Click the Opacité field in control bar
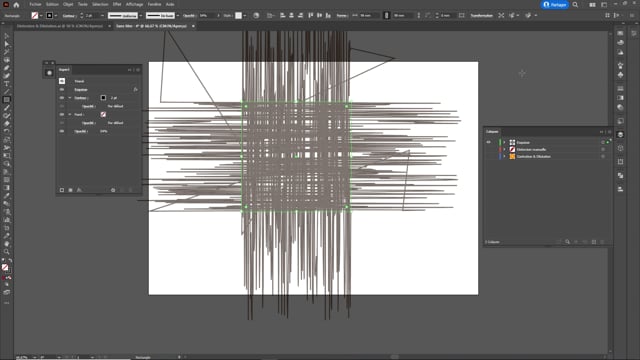 pos(208,16)
